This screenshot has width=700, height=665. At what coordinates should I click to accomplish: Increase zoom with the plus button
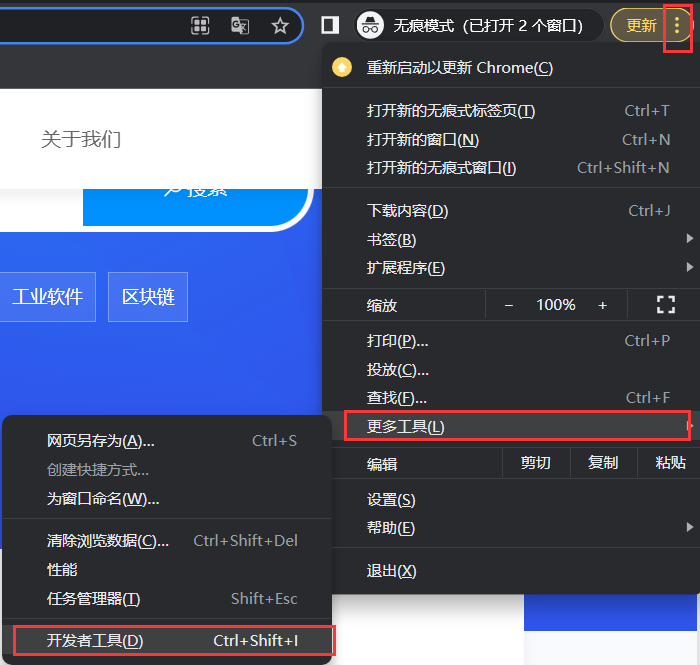pyautogui.click(x=602, y=305)
